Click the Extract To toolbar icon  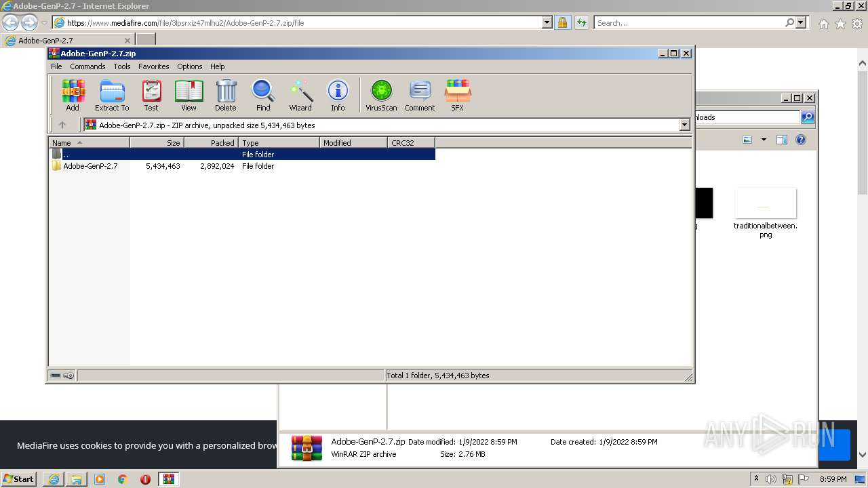click(x=112, y=95)
